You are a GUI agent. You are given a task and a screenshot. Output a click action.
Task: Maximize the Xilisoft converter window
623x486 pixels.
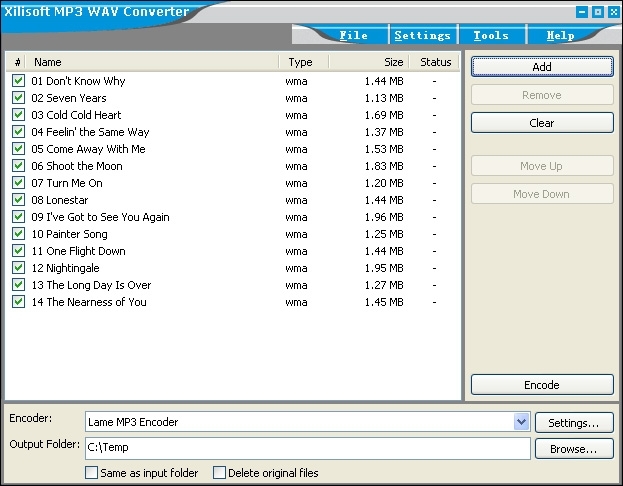pos(598,12)
